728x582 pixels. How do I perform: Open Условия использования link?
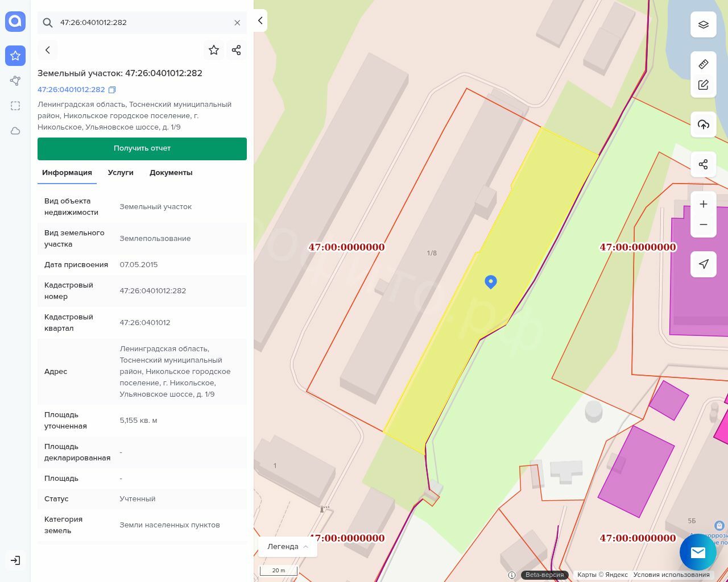671,575
